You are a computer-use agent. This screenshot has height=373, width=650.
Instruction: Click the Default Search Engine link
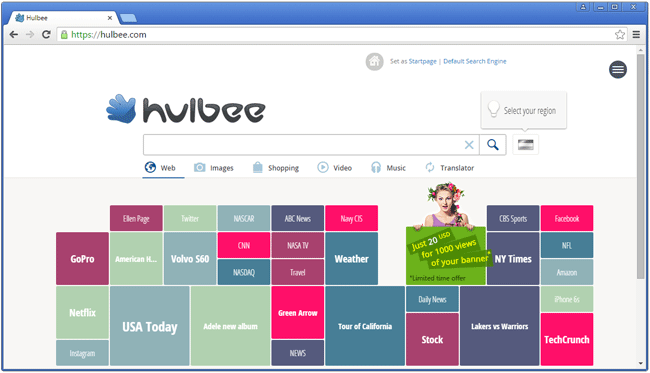(x=475, y=61)
